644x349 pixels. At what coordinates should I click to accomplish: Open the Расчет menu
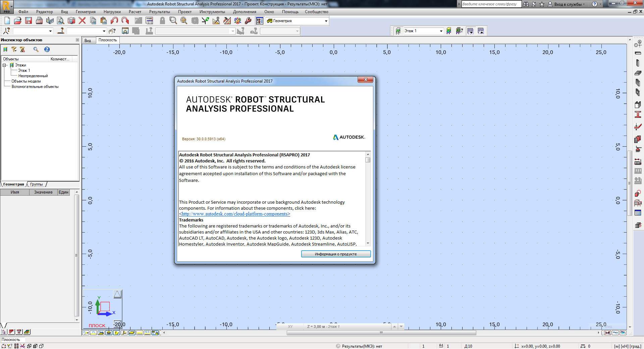coord(135,12)
